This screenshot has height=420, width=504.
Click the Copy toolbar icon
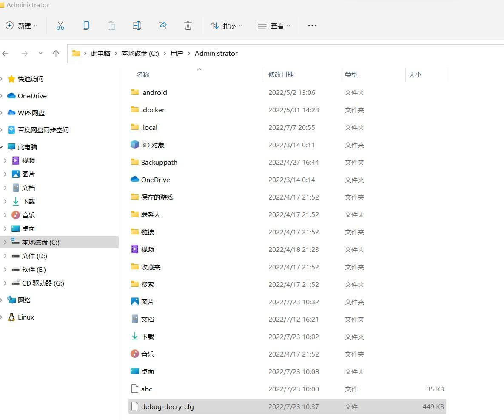[86, 26]
